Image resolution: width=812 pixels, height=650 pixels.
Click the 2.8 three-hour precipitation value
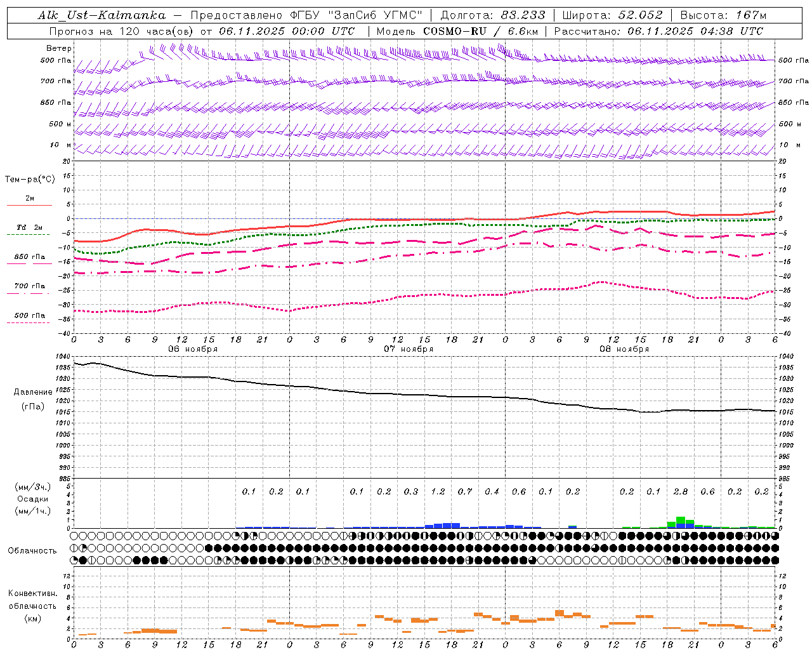click(681, 492)
